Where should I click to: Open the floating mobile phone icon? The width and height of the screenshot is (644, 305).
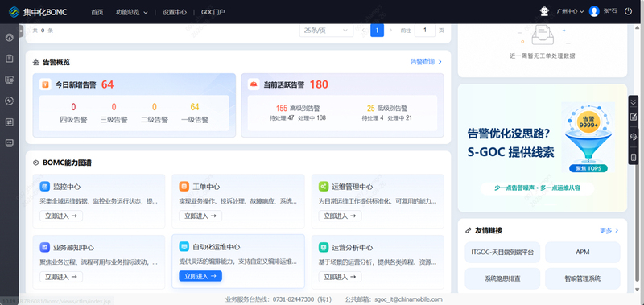click(x=634, y=157)
